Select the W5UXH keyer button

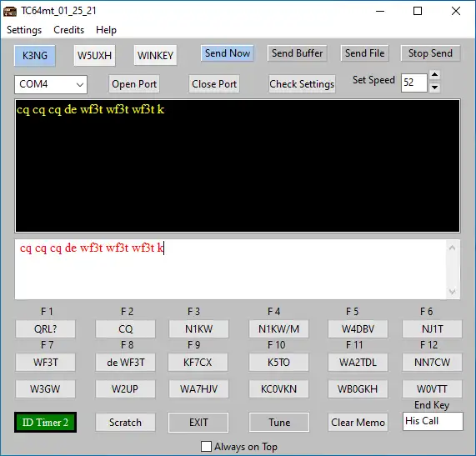(x=94, y=56)
